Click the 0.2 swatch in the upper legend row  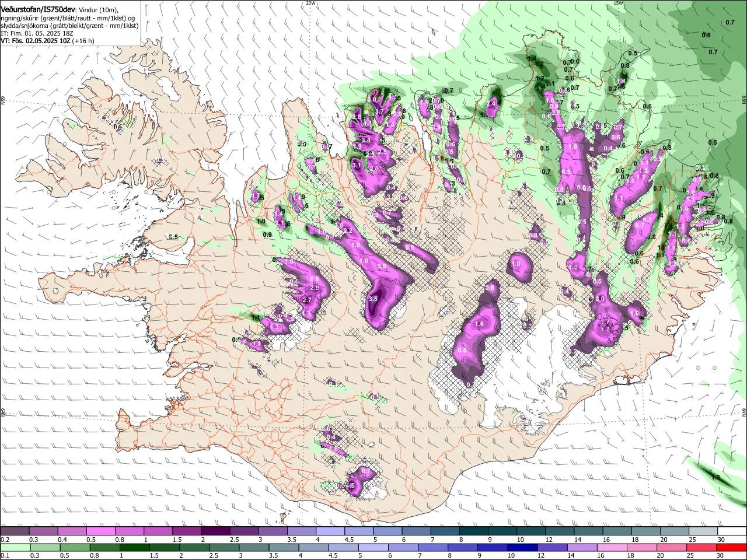pos(15,531)
